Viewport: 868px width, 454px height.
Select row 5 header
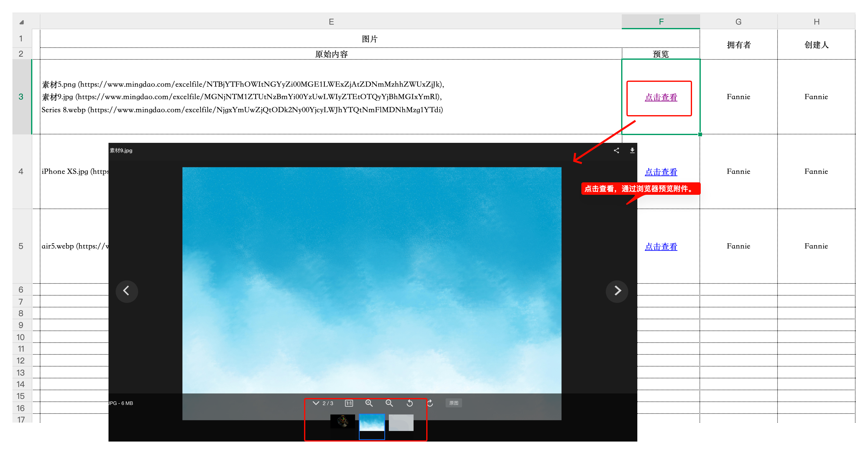point(21,246)
